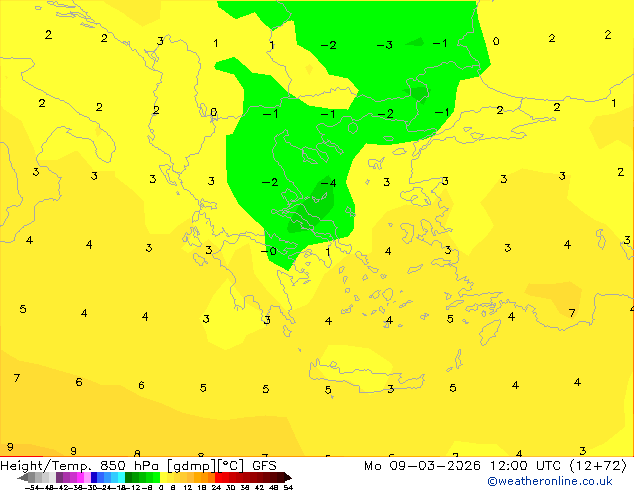Select the cyan swatch in the color legend

coord(121,477)
